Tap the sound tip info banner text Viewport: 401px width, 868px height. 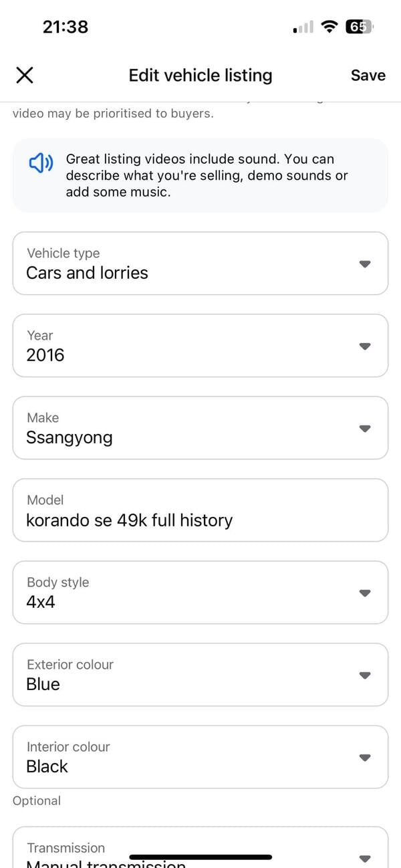pos(207,175)
